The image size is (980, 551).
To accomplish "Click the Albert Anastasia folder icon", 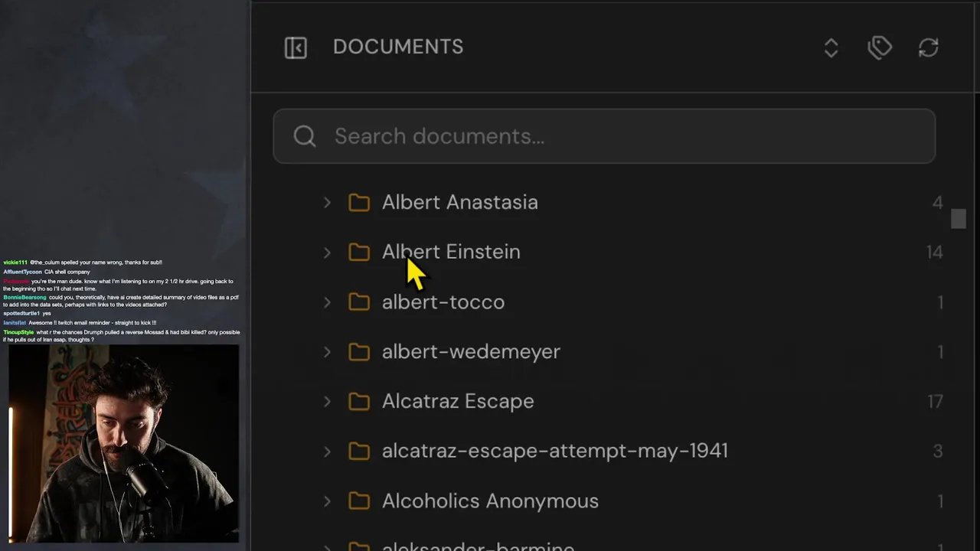I will coord(359,203).
